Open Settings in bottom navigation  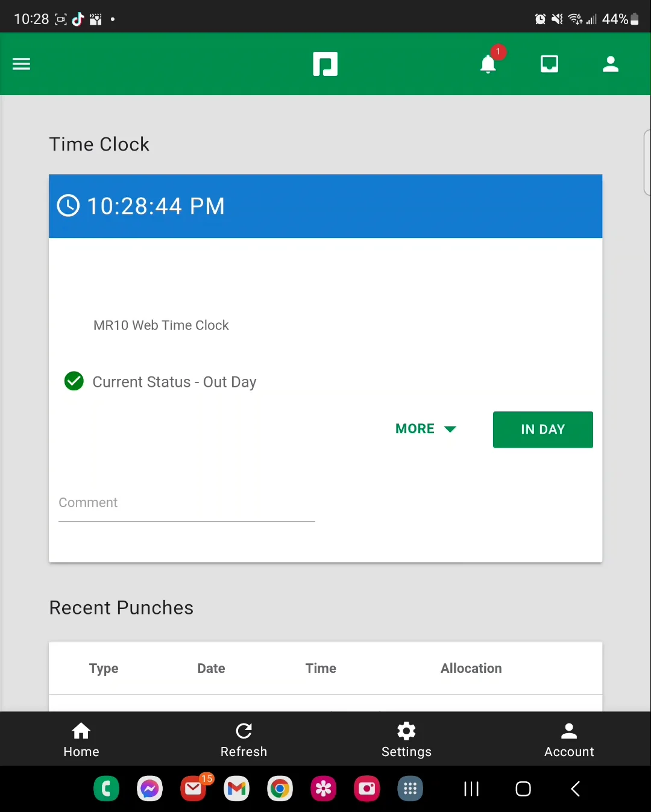click(406, 740)
